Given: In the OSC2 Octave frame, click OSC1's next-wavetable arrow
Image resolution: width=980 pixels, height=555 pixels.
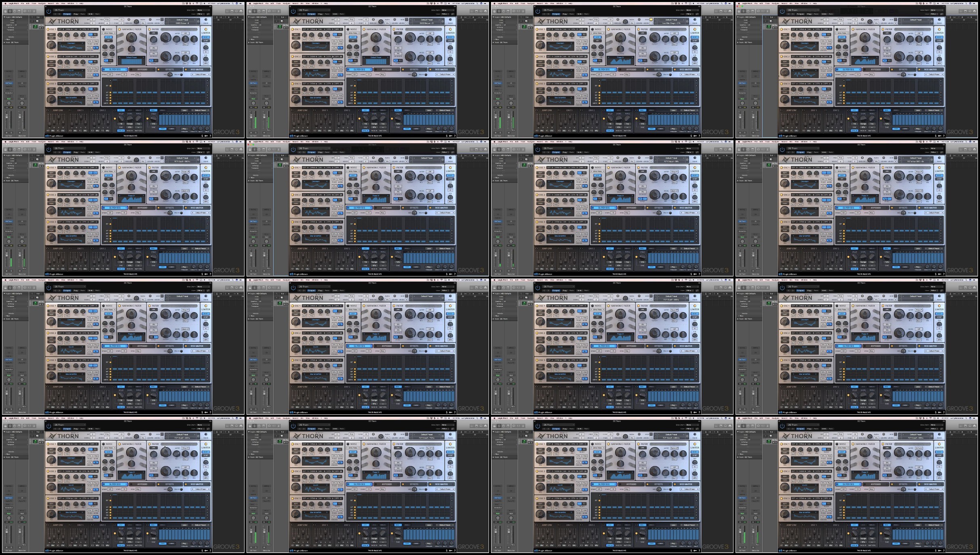Looking at the screenshot, I should click(82, 43).
